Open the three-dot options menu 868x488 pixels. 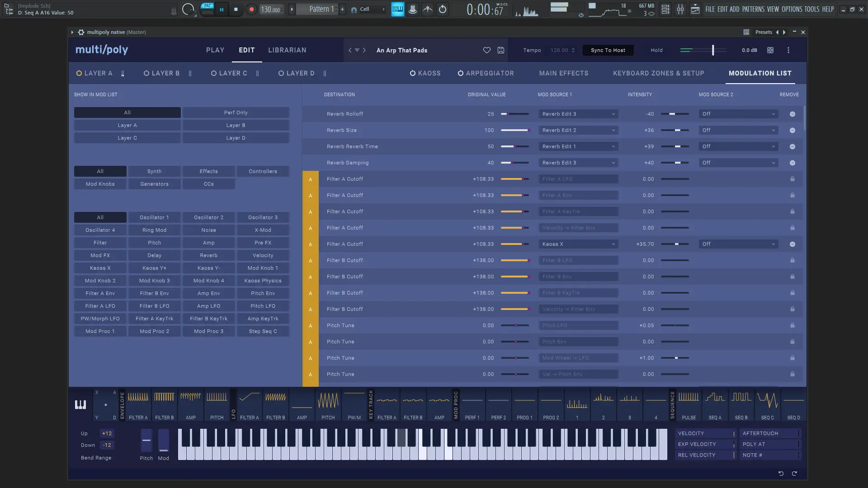coord(788,50)
